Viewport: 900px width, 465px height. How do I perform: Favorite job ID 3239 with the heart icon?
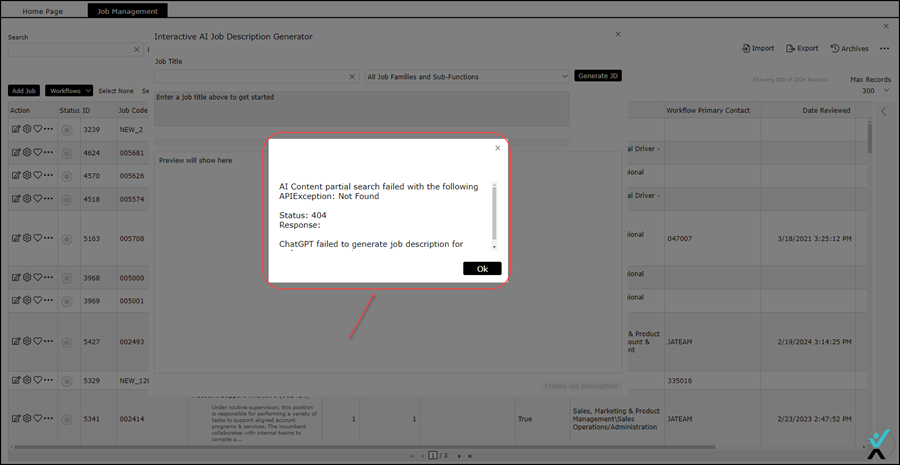point(37,129)
